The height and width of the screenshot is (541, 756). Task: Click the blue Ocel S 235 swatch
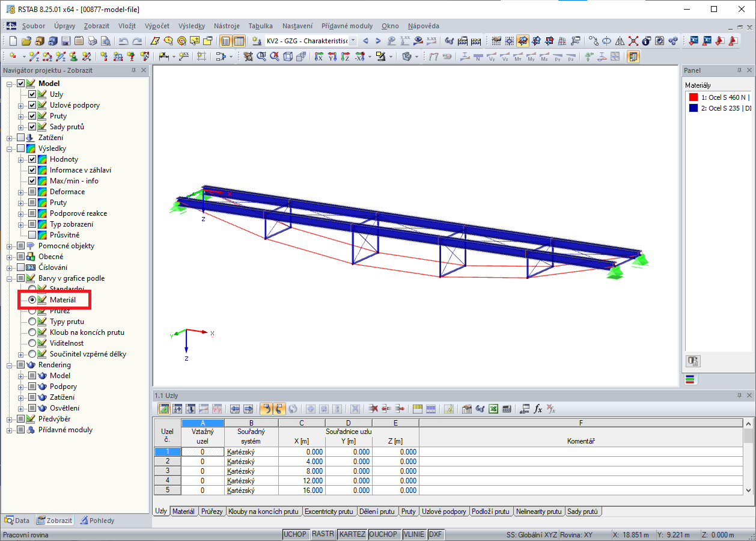694,108
